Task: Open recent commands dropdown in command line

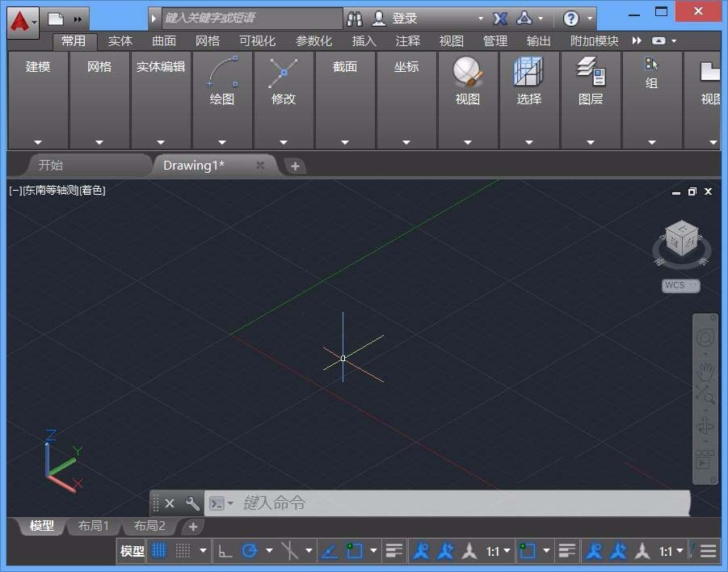Action: tap(230, 503)
